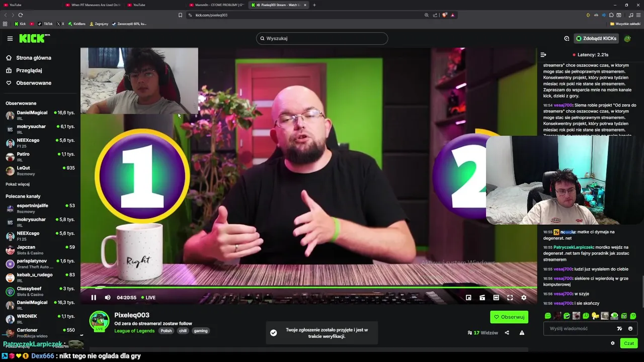Click the League of Legends category link

click(x=134, y=331)
